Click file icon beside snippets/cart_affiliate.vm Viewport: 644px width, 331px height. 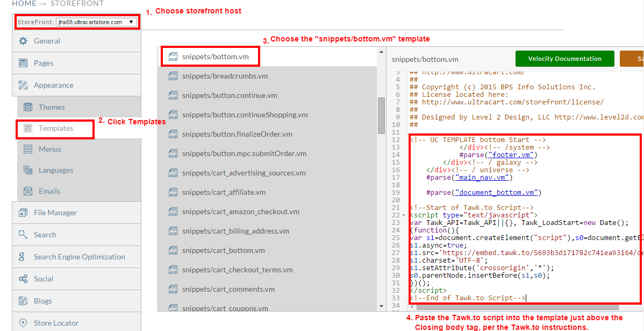tap(173, 192)
